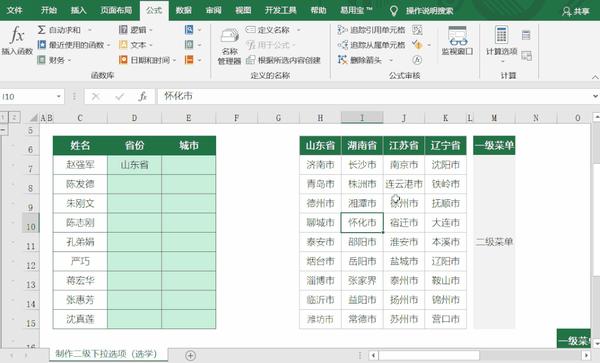Image resolution: width=600 pixels, height=363 pixels.
Task: Click the 操作说明搜索 lightbulb search
Action: 421,11
